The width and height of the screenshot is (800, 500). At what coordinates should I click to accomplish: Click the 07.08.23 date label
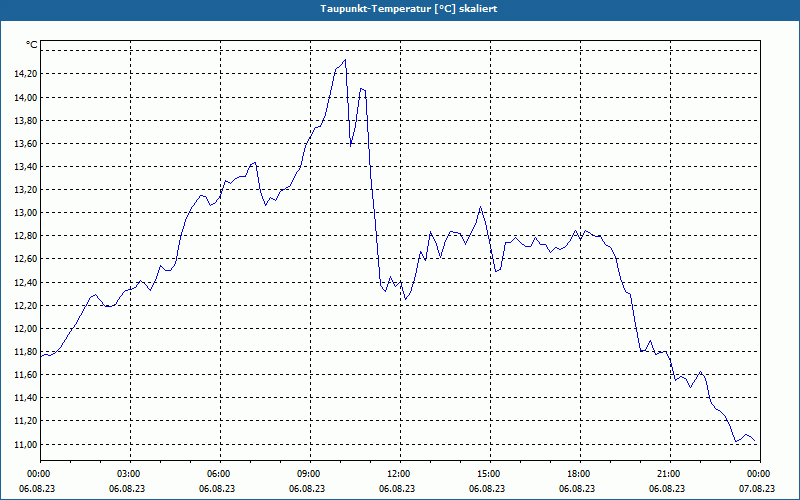(757, 488)
